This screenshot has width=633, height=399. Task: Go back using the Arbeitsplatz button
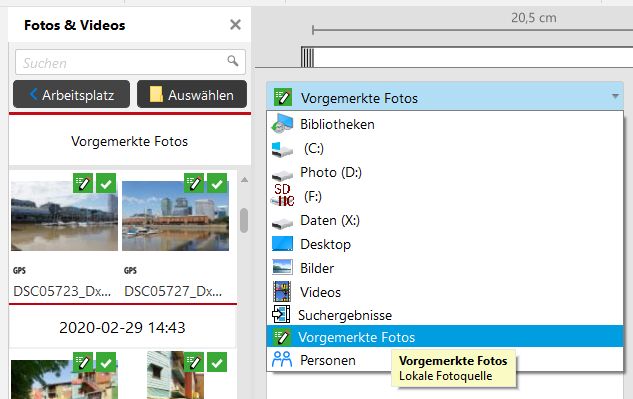(x=71, y=94)
